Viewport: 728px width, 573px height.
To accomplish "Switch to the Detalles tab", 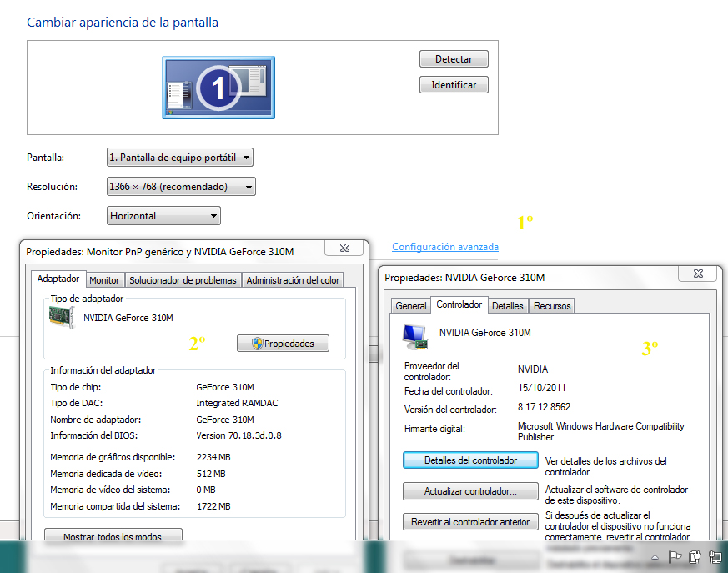I will coord(508,306).
